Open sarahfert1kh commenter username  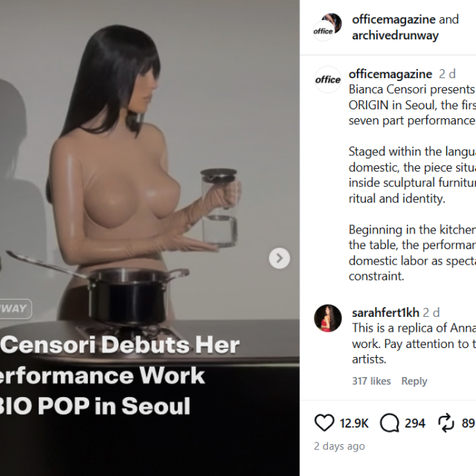pos(385,312)
